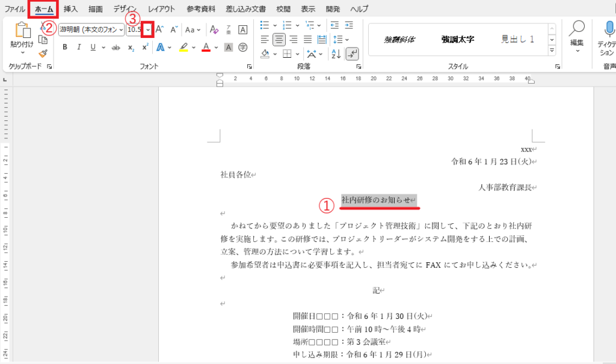
Task: Click the Bullets list icon
Action: click(265, 25)
